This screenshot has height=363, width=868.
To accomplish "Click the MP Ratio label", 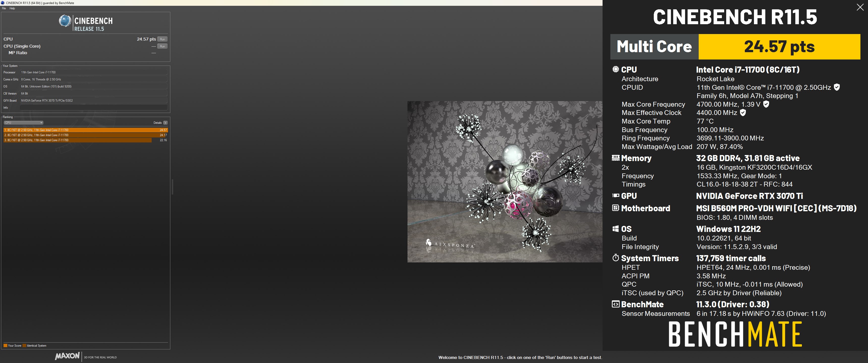I will (x=18, y=53).
